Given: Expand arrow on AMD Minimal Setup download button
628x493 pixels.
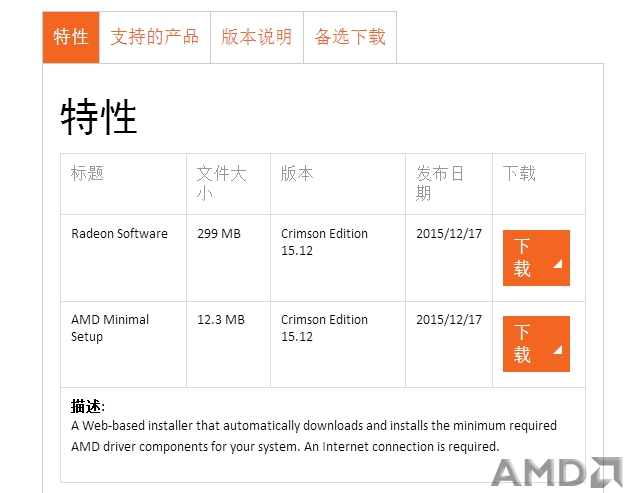Looking at the screenshot, I should click(558, 350).
